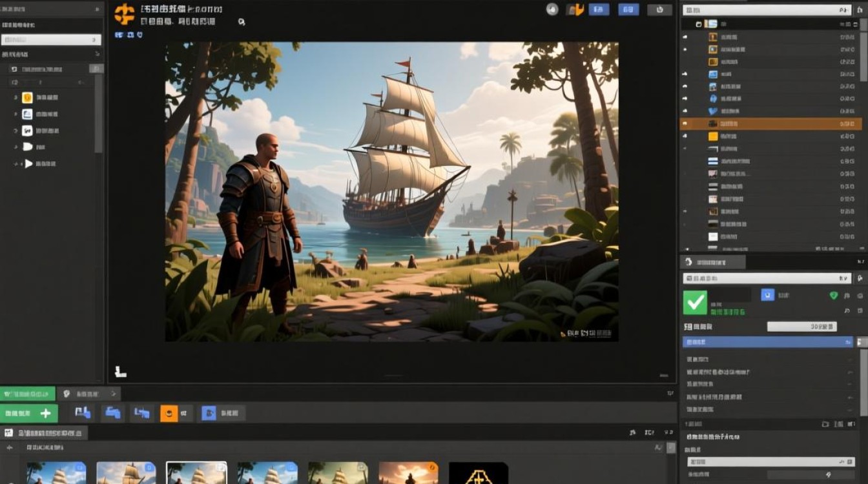Toggle visibility of the first layer in right list

pos(686,37)
